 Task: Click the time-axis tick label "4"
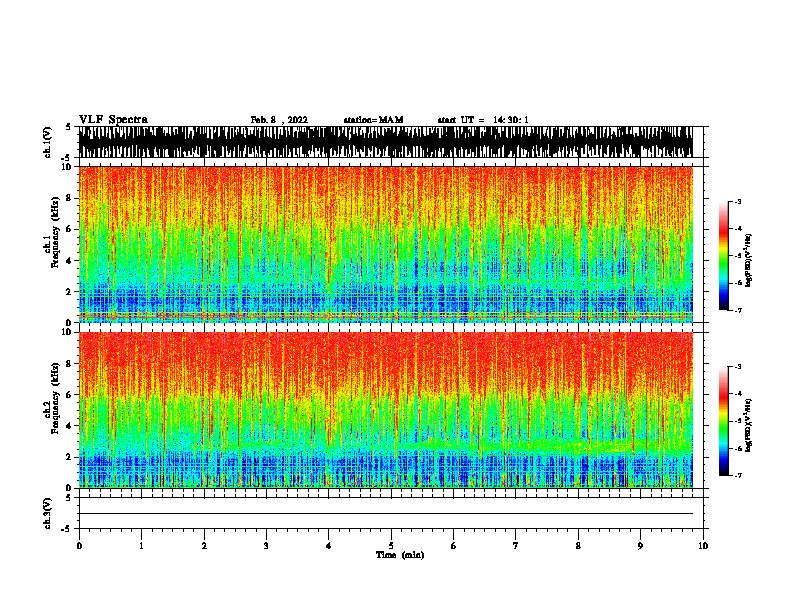329,546
